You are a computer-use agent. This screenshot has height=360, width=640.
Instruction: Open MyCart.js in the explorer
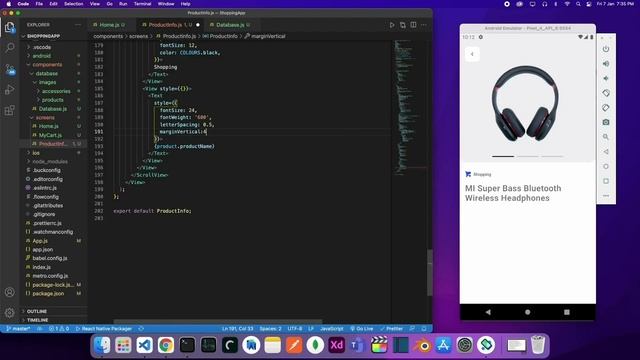(50, 135)
